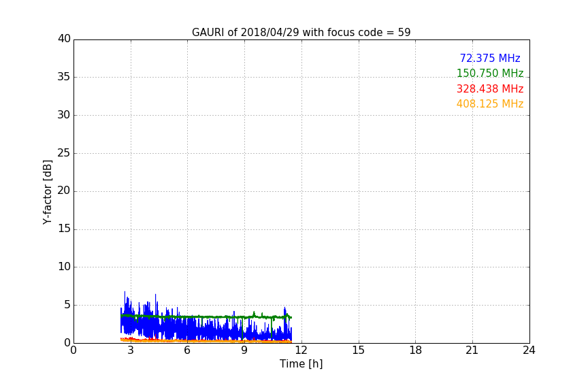Click the plot title 'GAURI of 2018/04/29 with focus code = 59'
Screen dimensions: 588x392
pyautogui.click(x=301, y=32)
